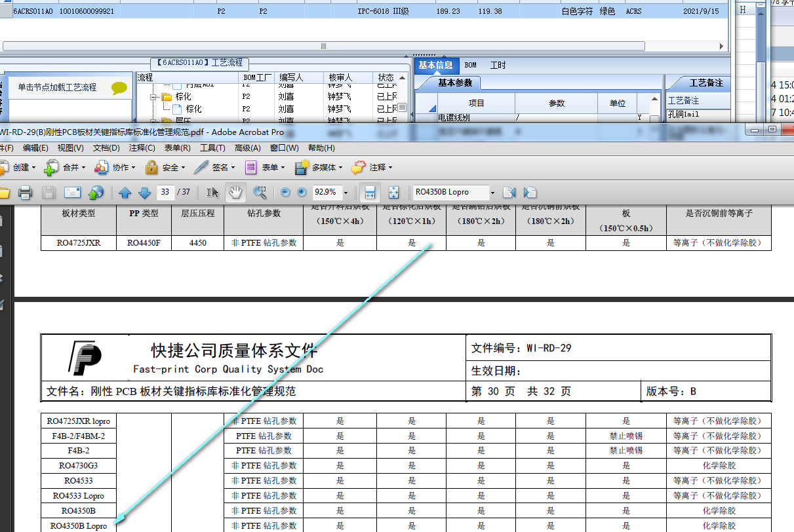Activate the Hand pan tool
The image size is (794, 532).
coord(235,192)
